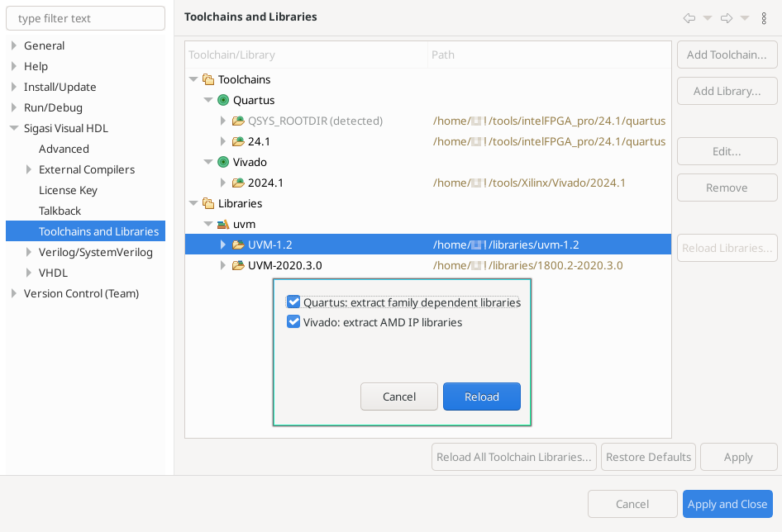Collapse the uvm library node
Image resolution: width=782 pixels, height=532 pixels.
click(x=208, y=225)
